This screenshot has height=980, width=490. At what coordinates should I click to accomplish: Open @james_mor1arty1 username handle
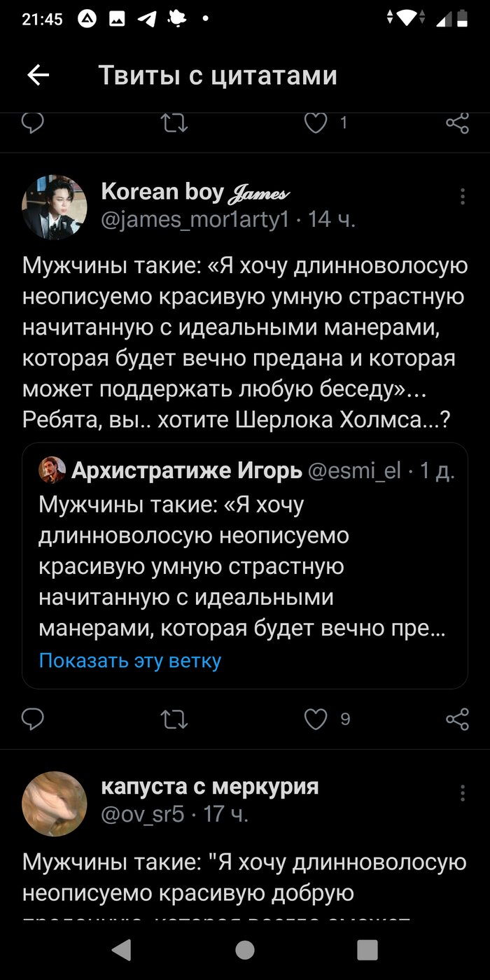[x=195, y=220]
